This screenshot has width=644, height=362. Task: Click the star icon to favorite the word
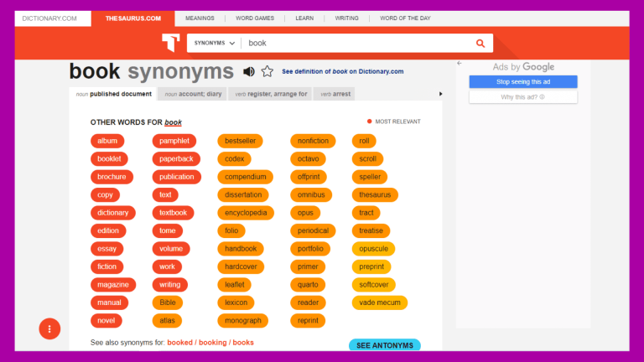coord(267,72)
